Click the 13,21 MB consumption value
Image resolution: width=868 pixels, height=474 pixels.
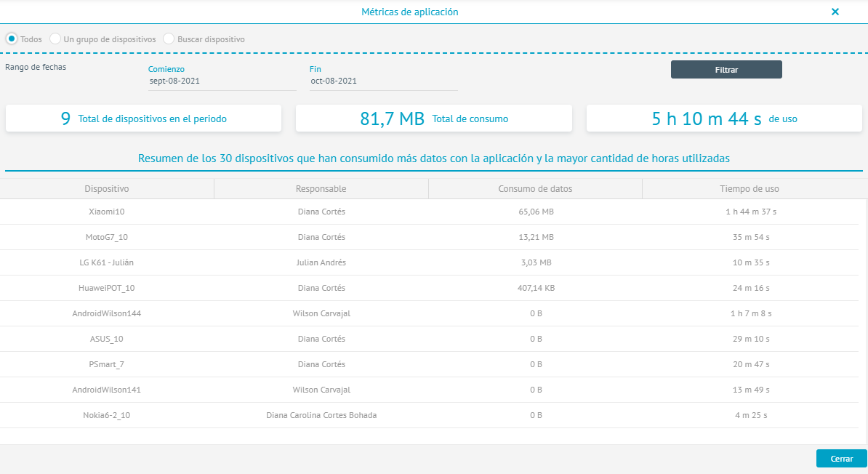point(536,237)
